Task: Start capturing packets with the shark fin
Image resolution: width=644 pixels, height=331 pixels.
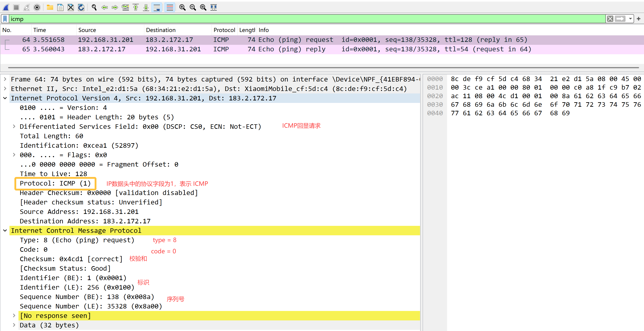Action: [x=6, y=7]
